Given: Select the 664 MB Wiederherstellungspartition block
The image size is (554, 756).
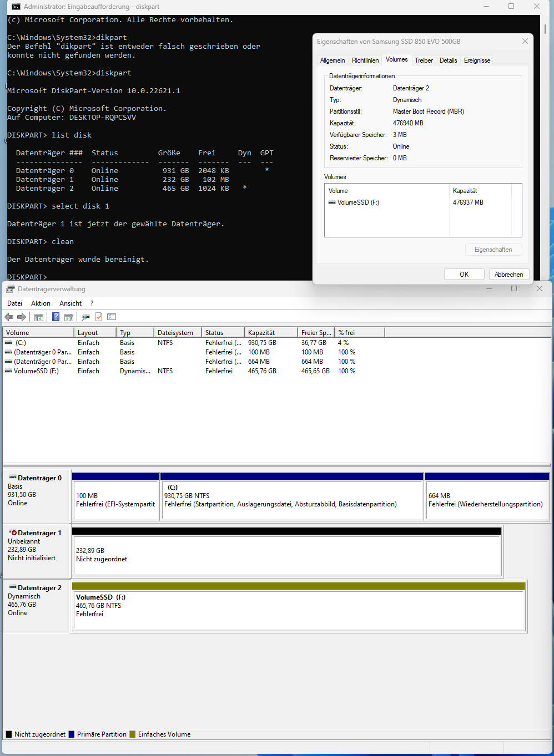Looking at the screenshot, I should click(487, 500).
